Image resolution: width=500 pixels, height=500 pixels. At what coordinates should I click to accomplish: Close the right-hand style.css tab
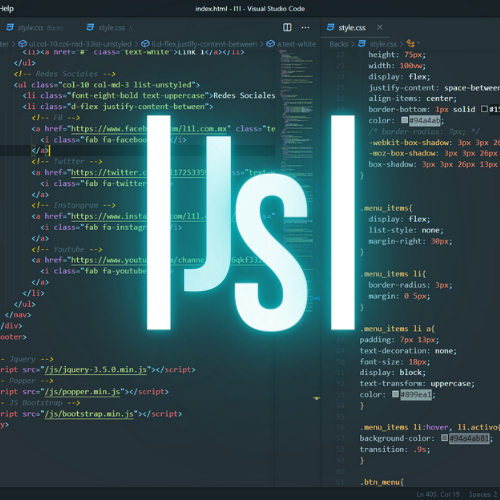[x=380, y=27]
